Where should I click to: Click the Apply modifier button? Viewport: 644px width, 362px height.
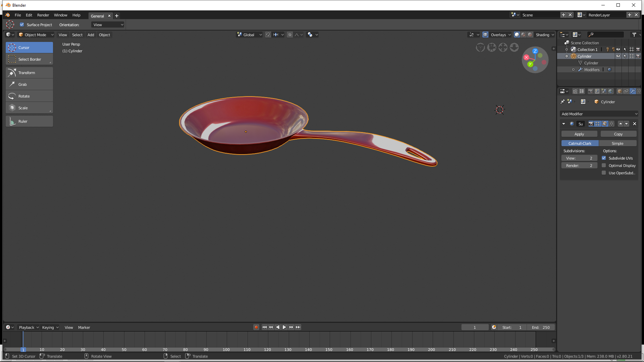[579, 134]
